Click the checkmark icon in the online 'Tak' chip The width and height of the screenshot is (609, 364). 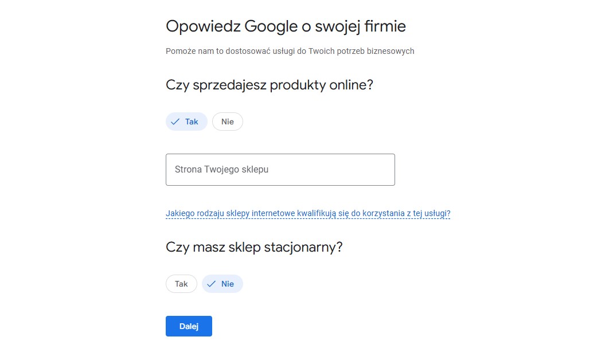175,122
